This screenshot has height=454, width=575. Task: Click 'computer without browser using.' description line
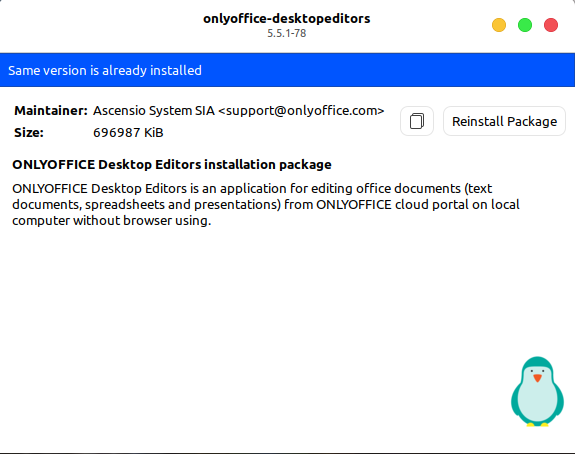click(x=111, y=220)
